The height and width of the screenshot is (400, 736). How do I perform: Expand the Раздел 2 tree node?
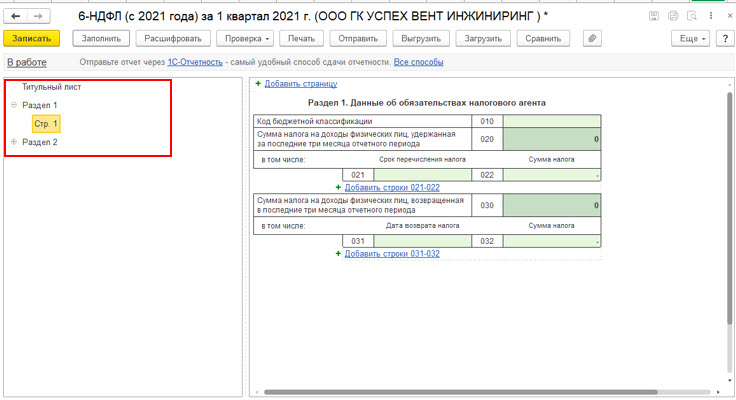[x=14, y=142]
